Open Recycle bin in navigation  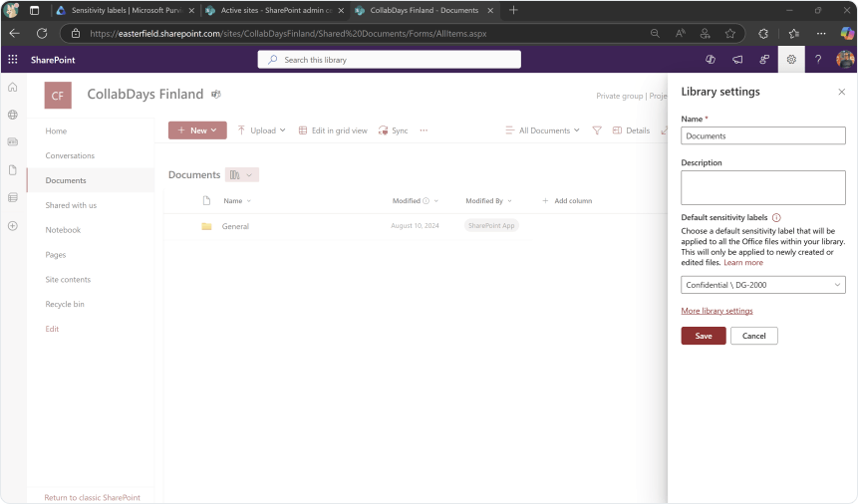pyautogui.click(x=65, y=304)
